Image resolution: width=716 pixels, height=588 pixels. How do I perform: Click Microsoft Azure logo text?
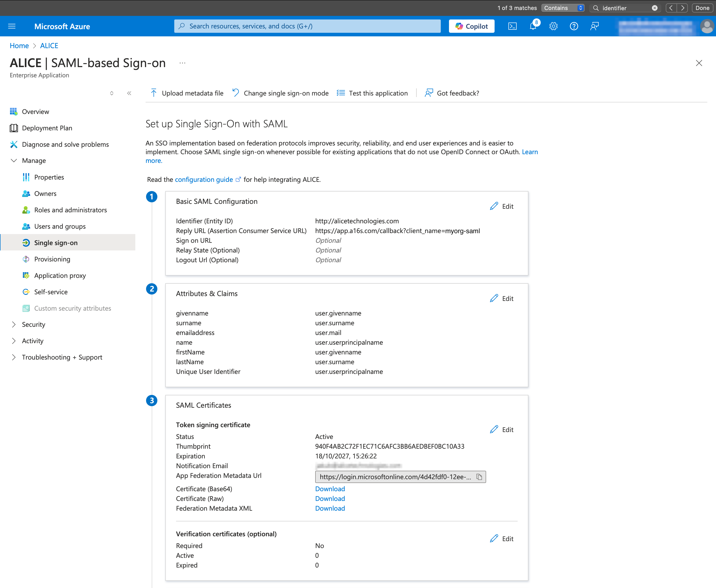(x=62, y=26)
